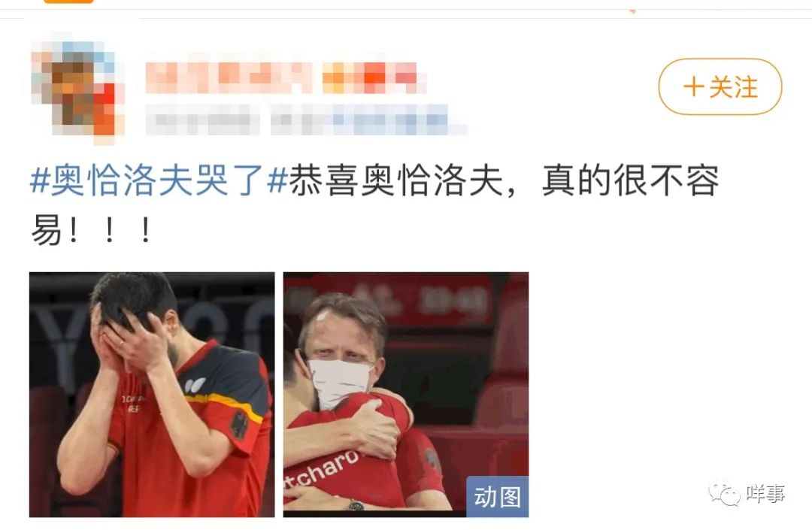Open the photo of the player covering his face
This screenshot has height=530, width=812.
[152, 395]
